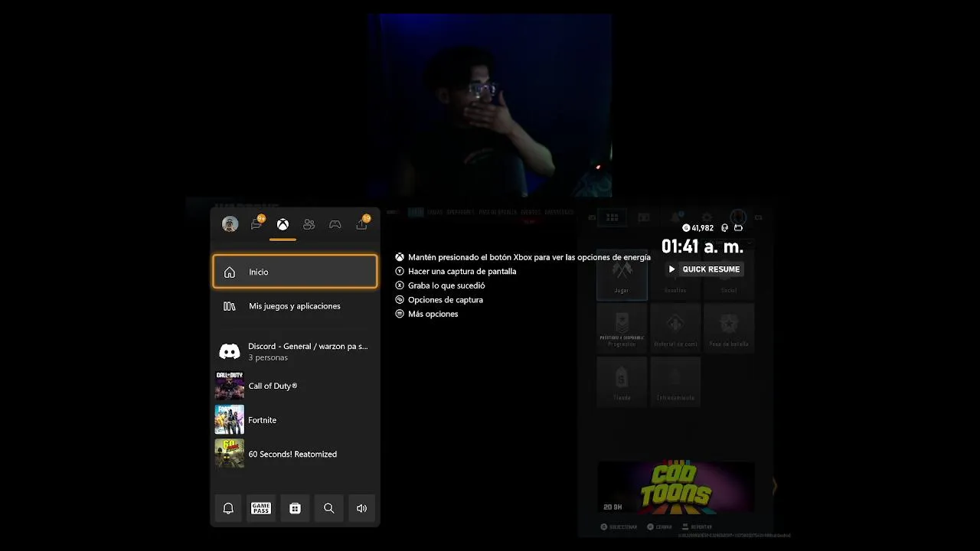Click the headset status icon
The image size is (980, 551).
(x=724, y=228)
